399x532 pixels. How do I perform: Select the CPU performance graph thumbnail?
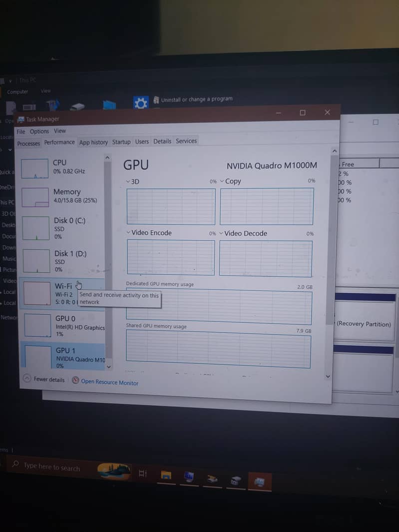click(35, 169)
